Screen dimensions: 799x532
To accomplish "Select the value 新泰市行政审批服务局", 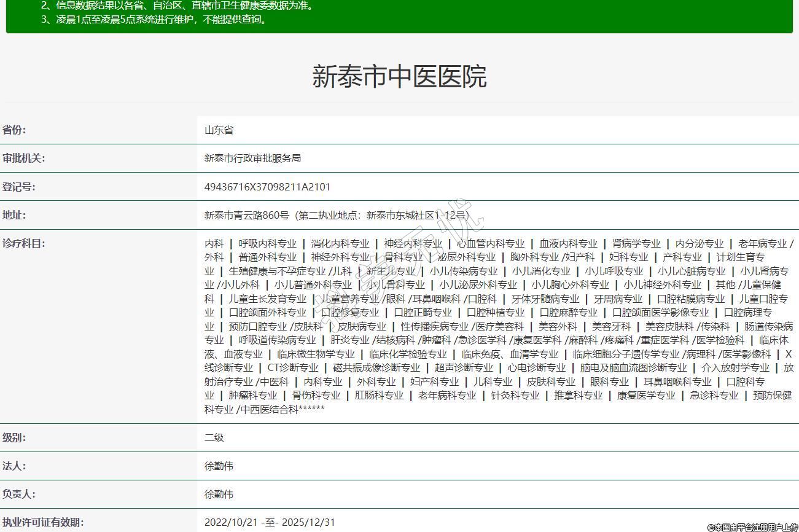I will coord(252,158).
